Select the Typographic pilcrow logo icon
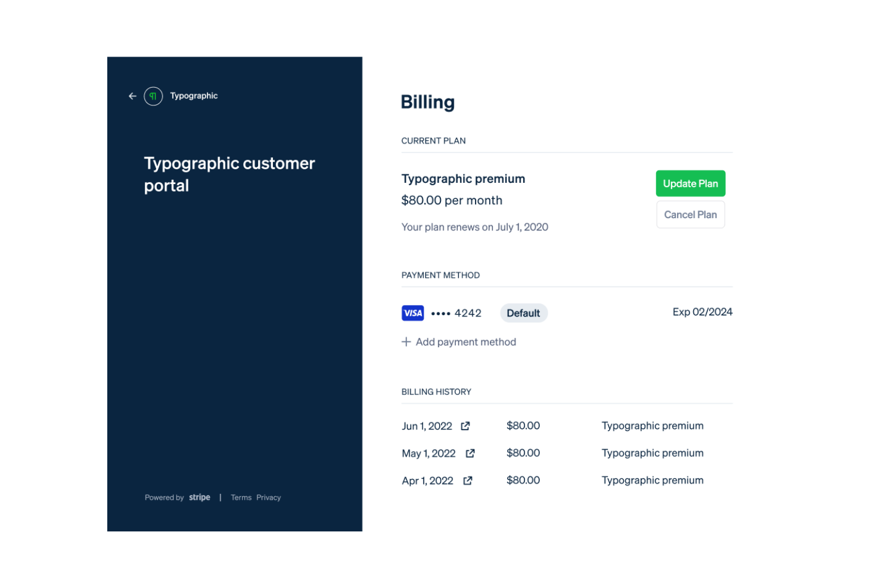882x588 pixels. coord(153,96)
